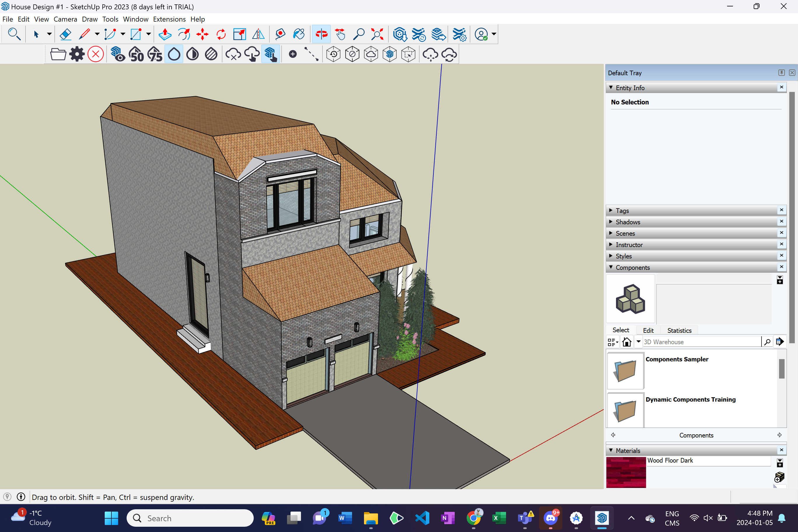Open the Select tool dropdown arrow
This screenshot has width=798, height=532.
pyautogui.click(x=49, y=34)
